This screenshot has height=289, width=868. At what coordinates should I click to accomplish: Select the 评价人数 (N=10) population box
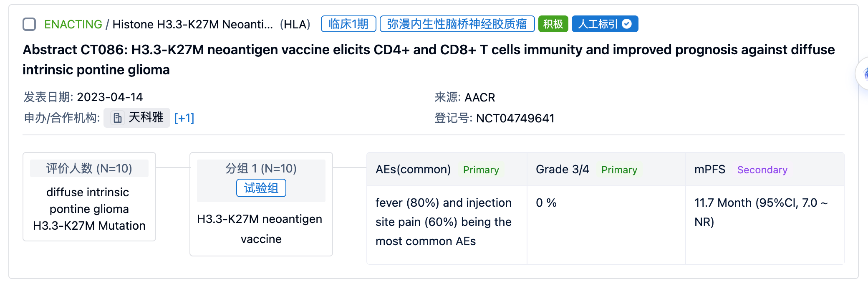(89, 197)
